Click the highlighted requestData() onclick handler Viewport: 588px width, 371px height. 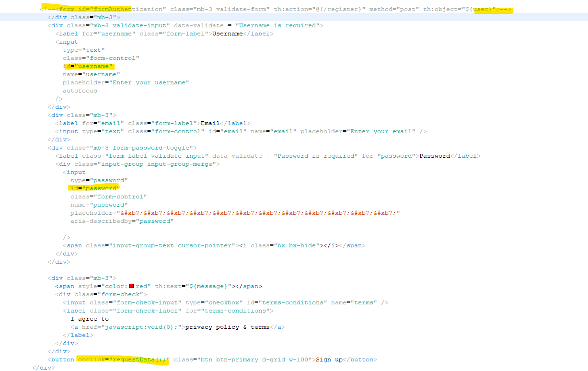pyautogui.click(x=122, y=359)
